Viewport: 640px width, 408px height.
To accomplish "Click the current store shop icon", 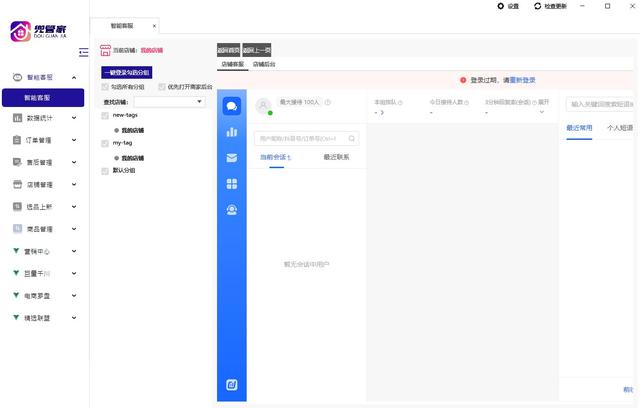I will point(105,50).
